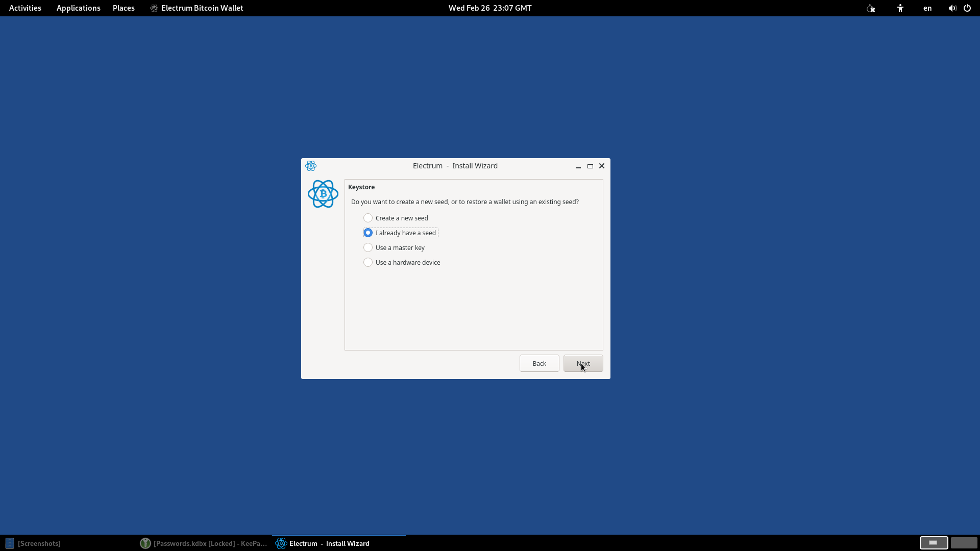Click the night light tray icon

point(871,8)
